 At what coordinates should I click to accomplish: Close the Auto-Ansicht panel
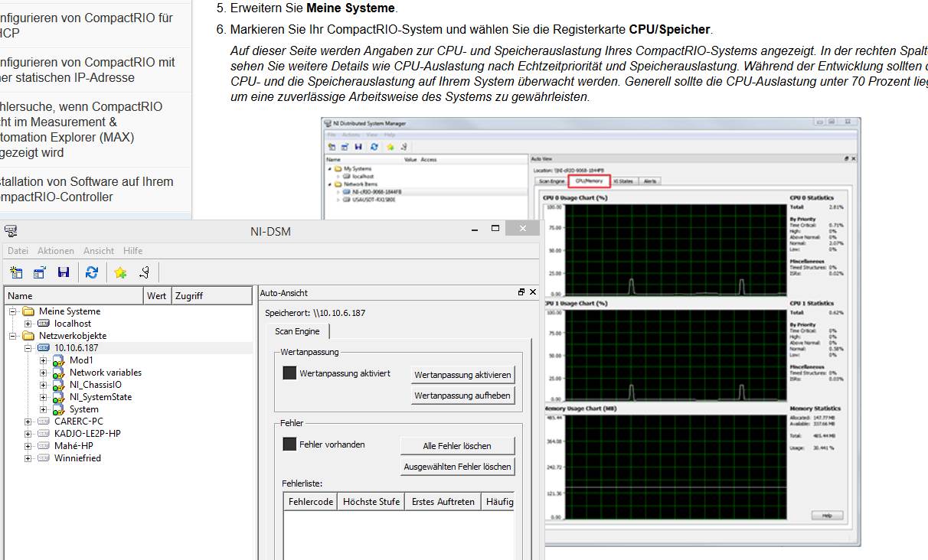pos(533,292)
